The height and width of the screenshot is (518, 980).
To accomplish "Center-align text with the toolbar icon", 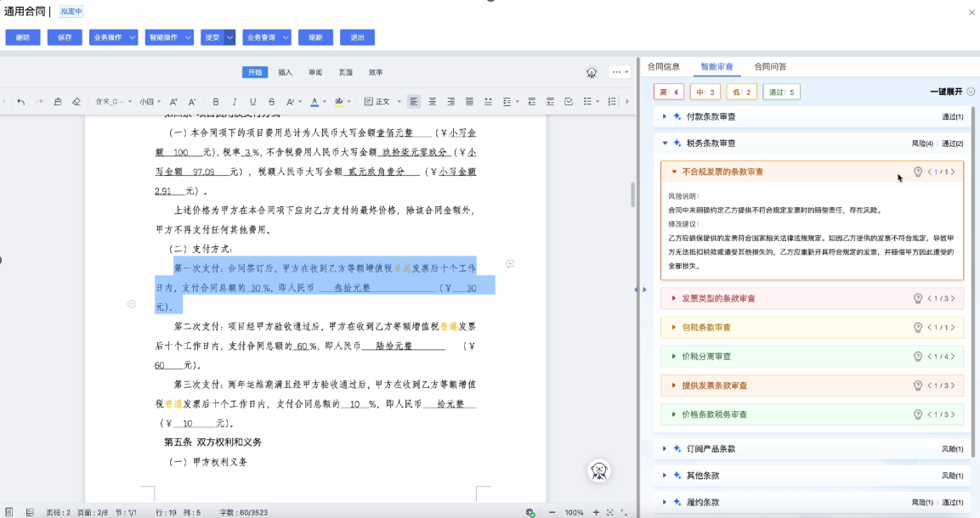I will pyautogui.click(x=433, y=102).
